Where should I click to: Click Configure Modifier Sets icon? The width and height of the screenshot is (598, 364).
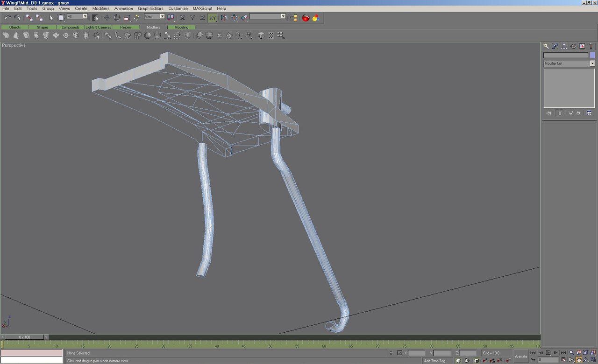click(589, 113)
